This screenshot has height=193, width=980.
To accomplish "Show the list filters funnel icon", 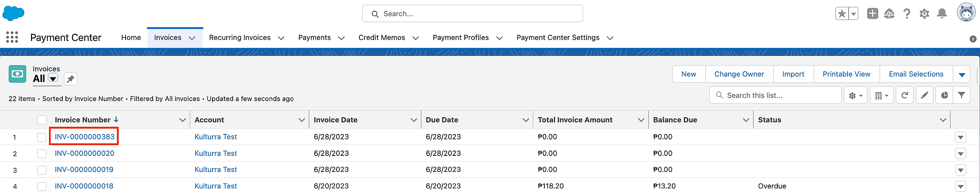I will pyautogui.click(x=961, y=95).
